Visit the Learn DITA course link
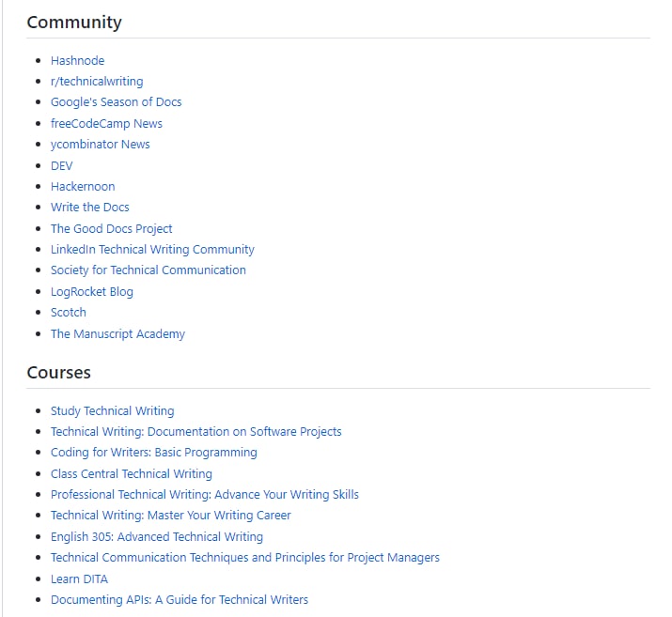The height and width of the screenshot is (617, 672). point(79,578)
